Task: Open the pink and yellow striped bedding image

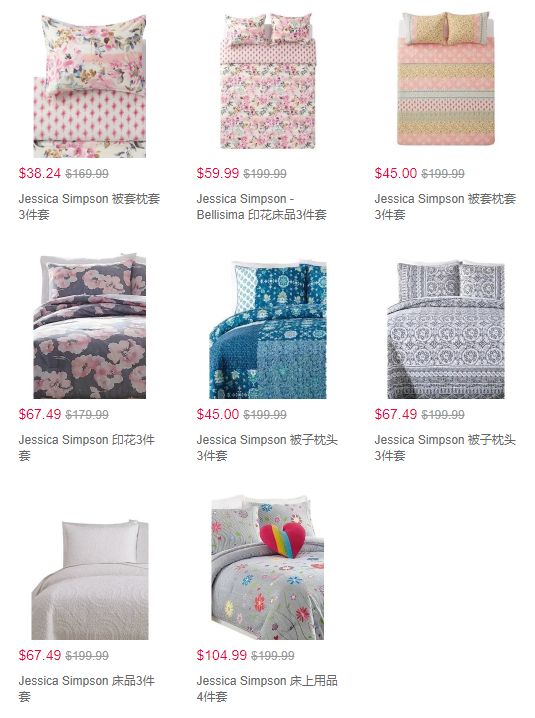Action: click(x=446, y=79)
